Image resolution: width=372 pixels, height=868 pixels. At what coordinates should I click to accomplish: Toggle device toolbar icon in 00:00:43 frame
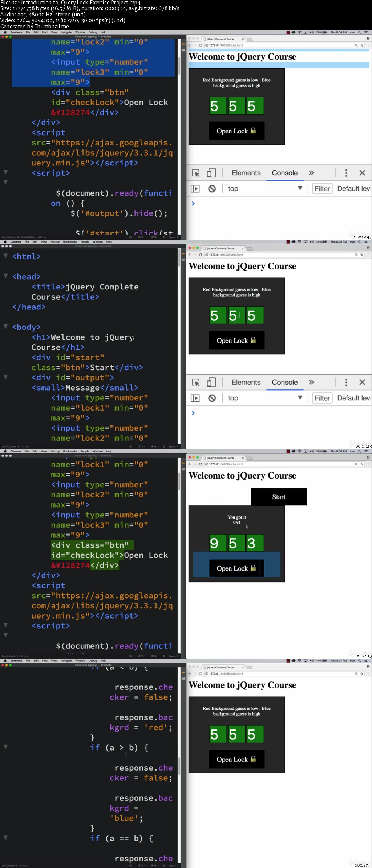pyautogui.click(x=211, y=173)
